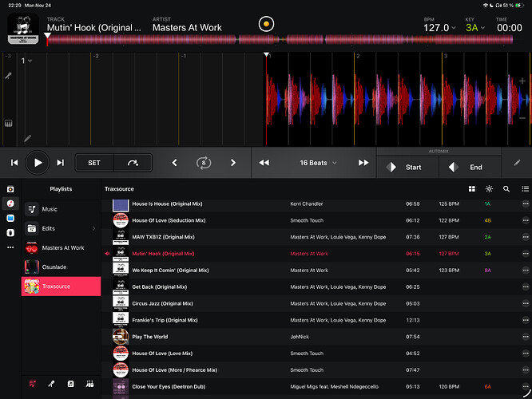532x399 pixels.
Task: Toggle the 8-beat loop button
Action: coord(204,163)
